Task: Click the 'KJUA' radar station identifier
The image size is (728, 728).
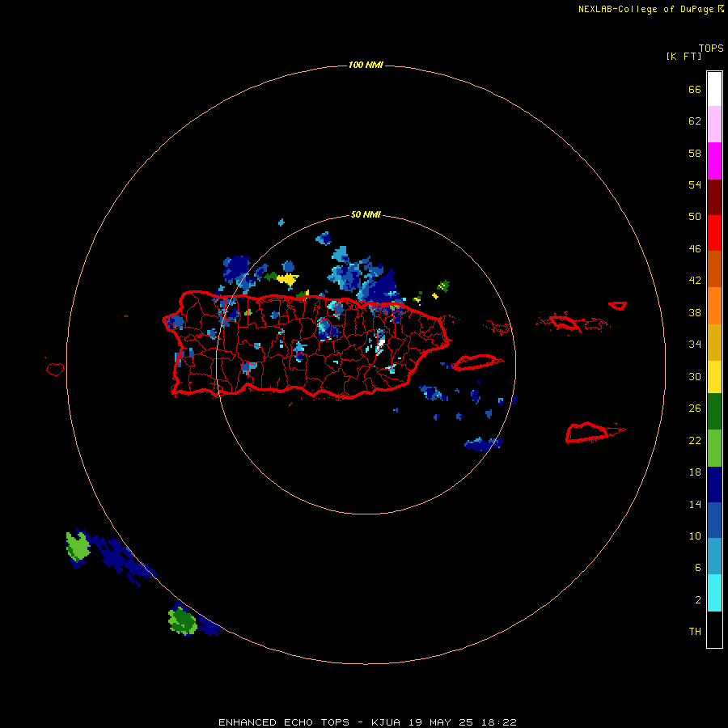Action: click(385, 722)
